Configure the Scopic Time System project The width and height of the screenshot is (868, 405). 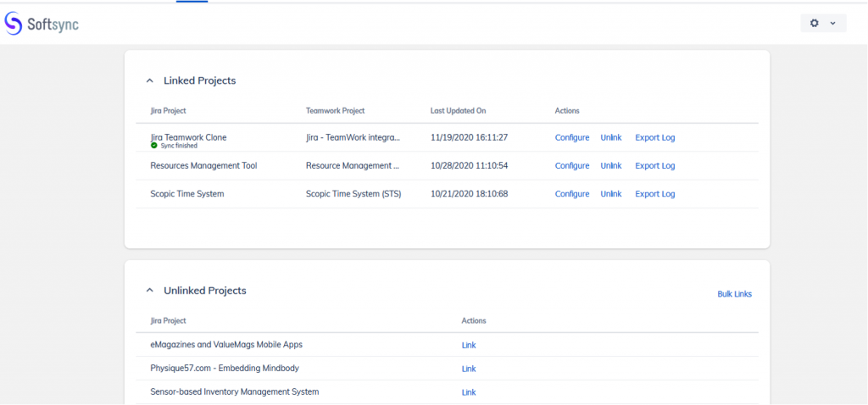572,194
